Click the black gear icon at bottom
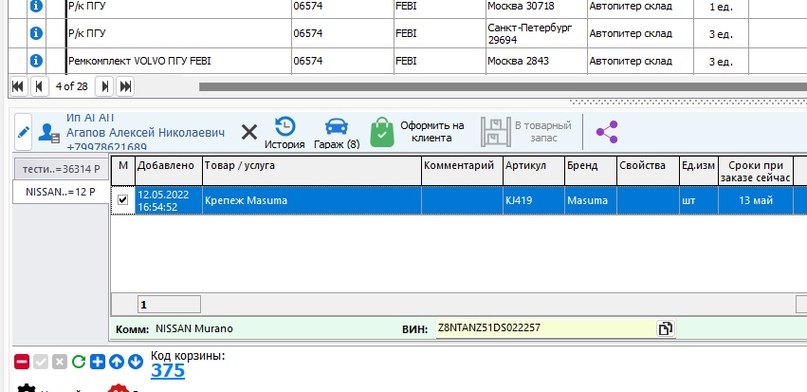 point(26,387)
